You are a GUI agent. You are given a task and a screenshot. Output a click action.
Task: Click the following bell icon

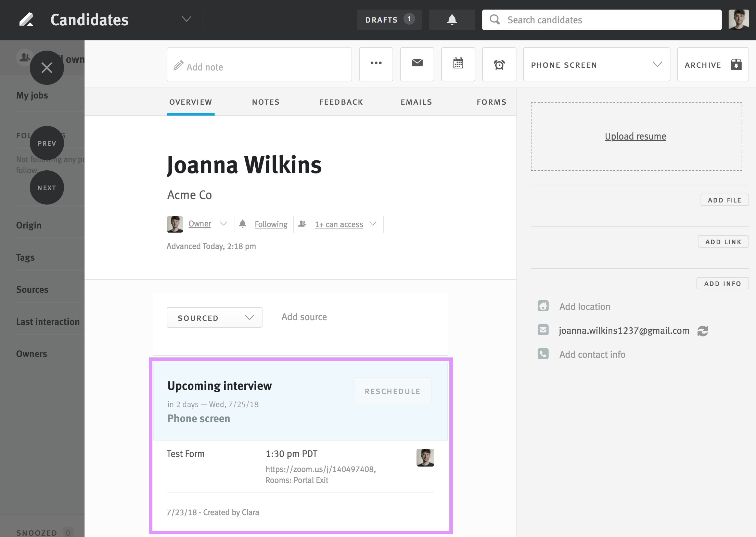pyautogui.click(x=243, y=224)
